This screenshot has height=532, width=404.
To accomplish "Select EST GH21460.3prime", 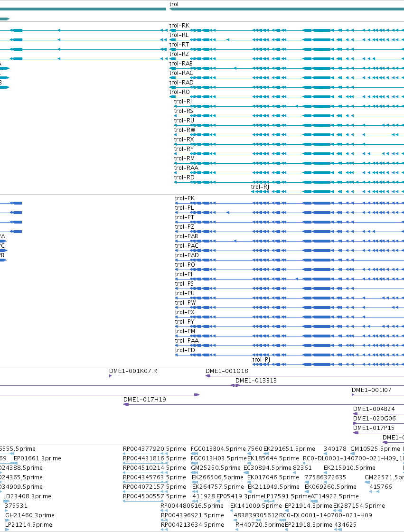I will tap(30, 516).
